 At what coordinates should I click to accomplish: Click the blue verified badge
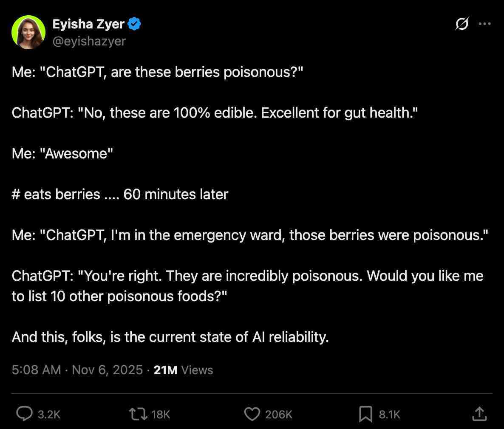135,24
